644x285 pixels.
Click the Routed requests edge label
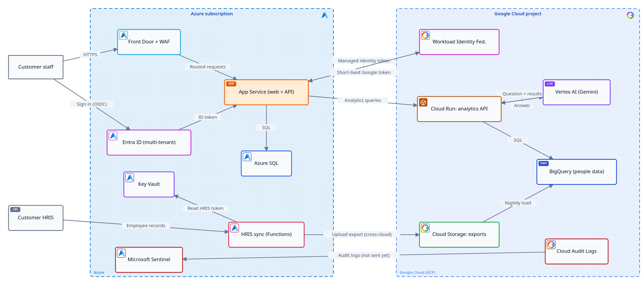coord(208,67)
